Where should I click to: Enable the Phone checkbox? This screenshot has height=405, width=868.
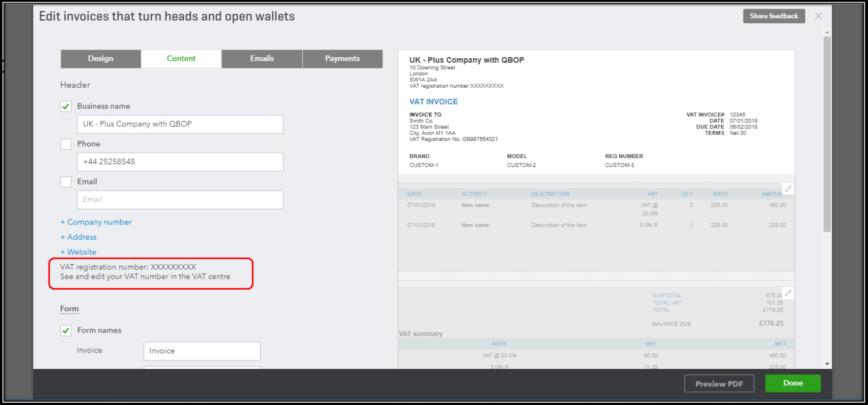(66, 144)
